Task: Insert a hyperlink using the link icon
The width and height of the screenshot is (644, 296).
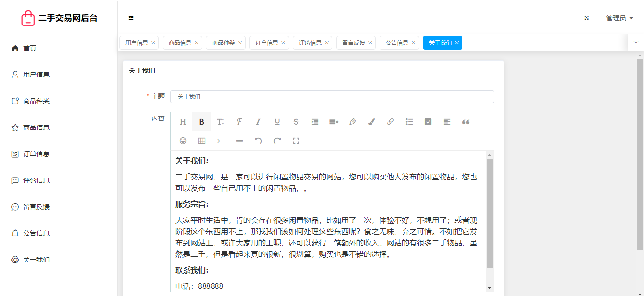Action: tap(390, 122)
